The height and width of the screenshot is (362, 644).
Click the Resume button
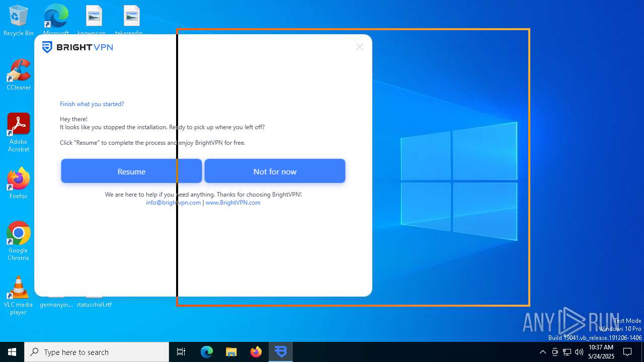(131, 171)
